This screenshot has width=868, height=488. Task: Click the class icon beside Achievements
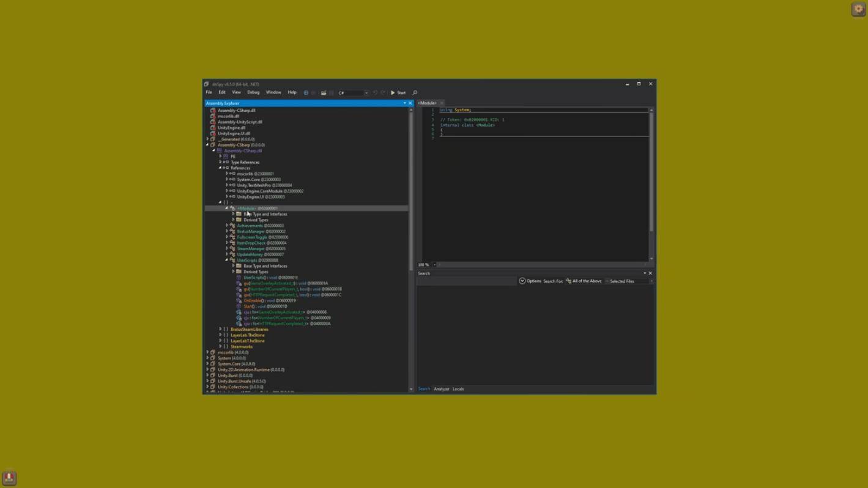tap(232, 226)
